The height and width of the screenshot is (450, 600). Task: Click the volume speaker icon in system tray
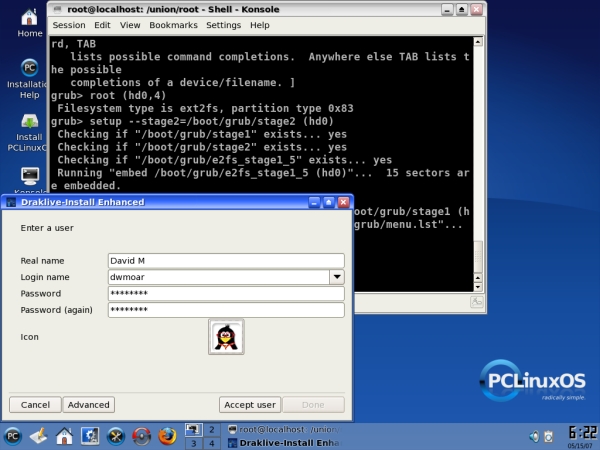coord(534,436)
